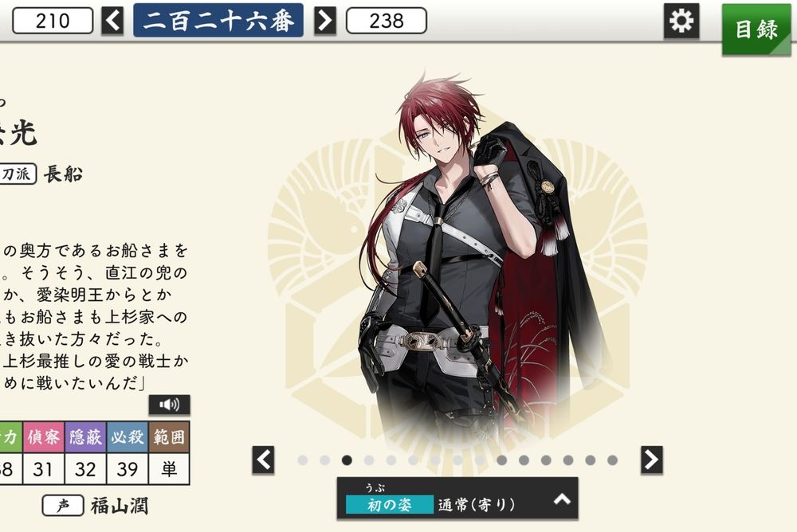The width and height of the screenshot is (797, 532).
Task: Select the fourth illustration pagination dot
Action: (369, 460)
